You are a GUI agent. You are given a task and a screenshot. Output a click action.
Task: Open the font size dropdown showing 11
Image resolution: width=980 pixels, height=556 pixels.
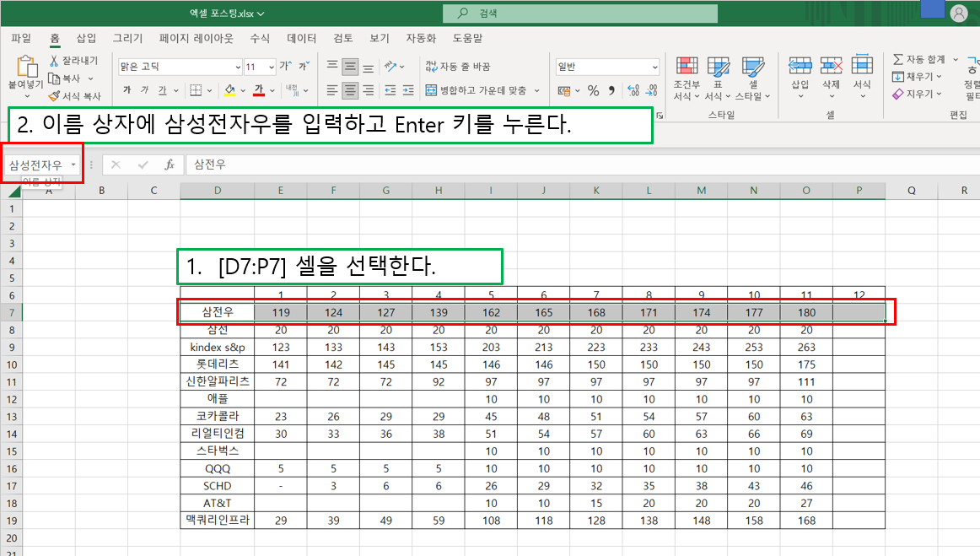(x=272, y=67)
